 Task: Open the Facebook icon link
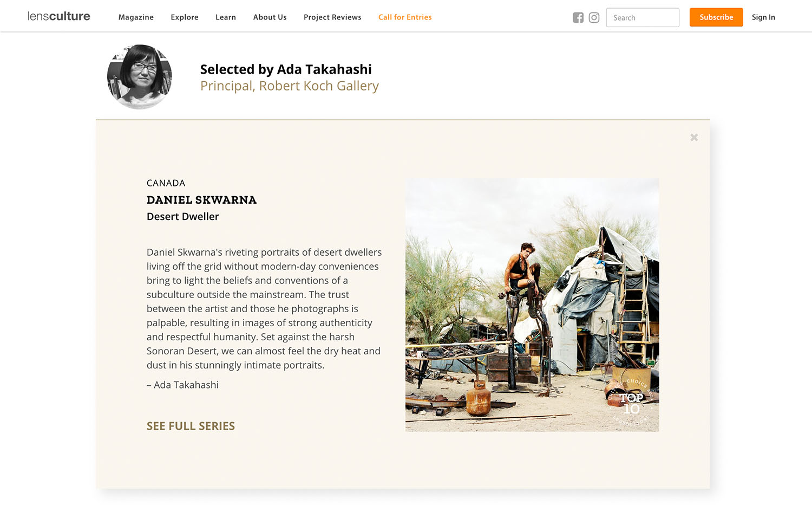pos(578,17)
